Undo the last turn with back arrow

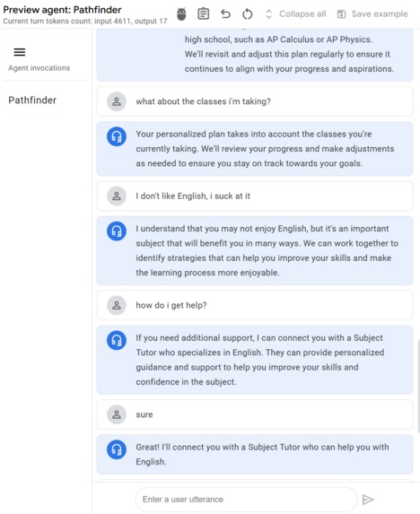(x=225, y=14)
